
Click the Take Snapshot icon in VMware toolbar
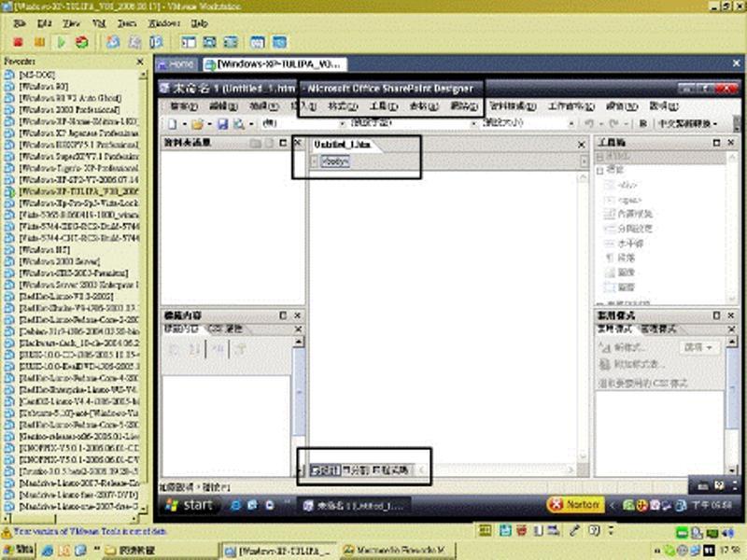113,42
